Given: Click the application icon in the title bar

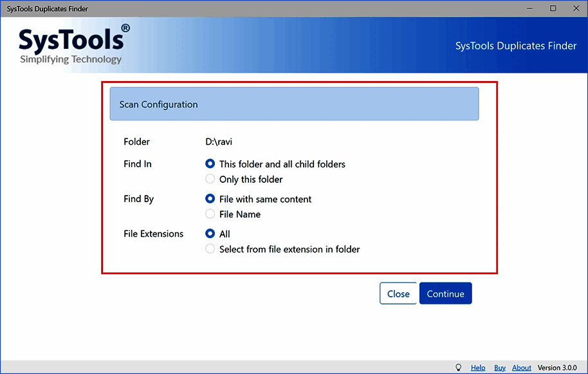Looking at the screenshot, I should (x=6, y=8).
